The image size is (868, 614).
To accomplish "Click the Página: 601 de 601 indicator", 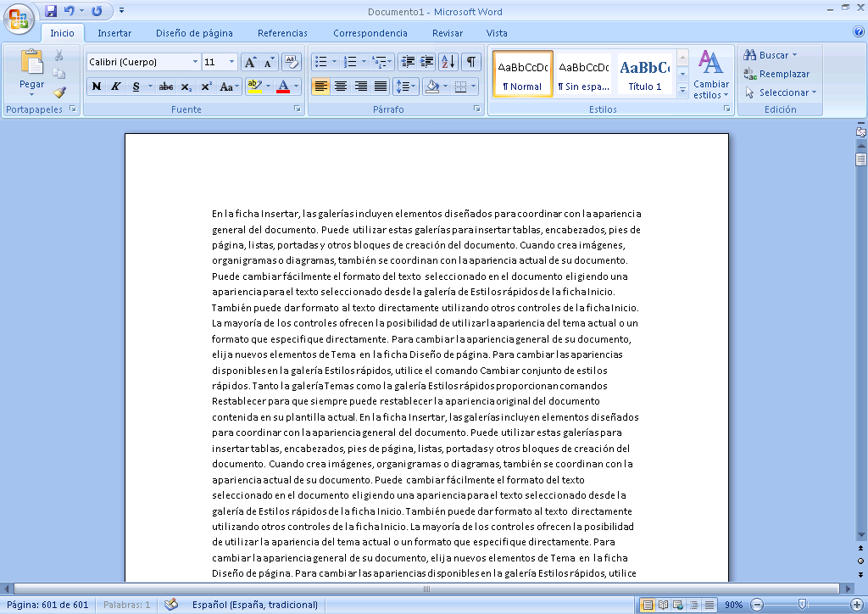I will [47, 605].
